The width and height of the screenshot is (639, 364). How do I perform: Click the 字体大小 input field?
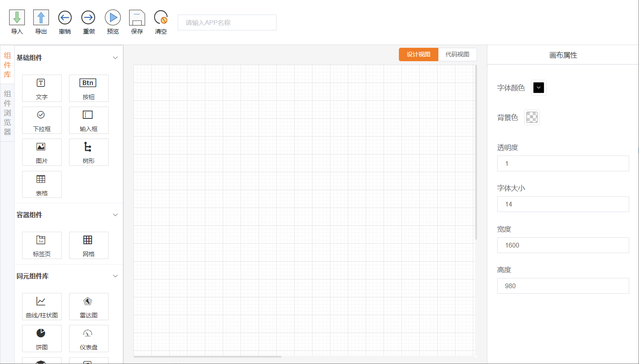pyautogui.click(x=563, y=204)
